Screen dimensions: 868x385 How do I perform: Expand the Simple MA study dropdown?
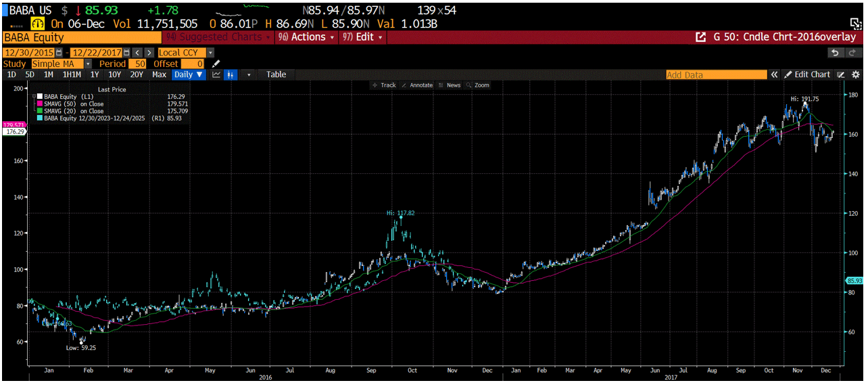tap(87, 64)
